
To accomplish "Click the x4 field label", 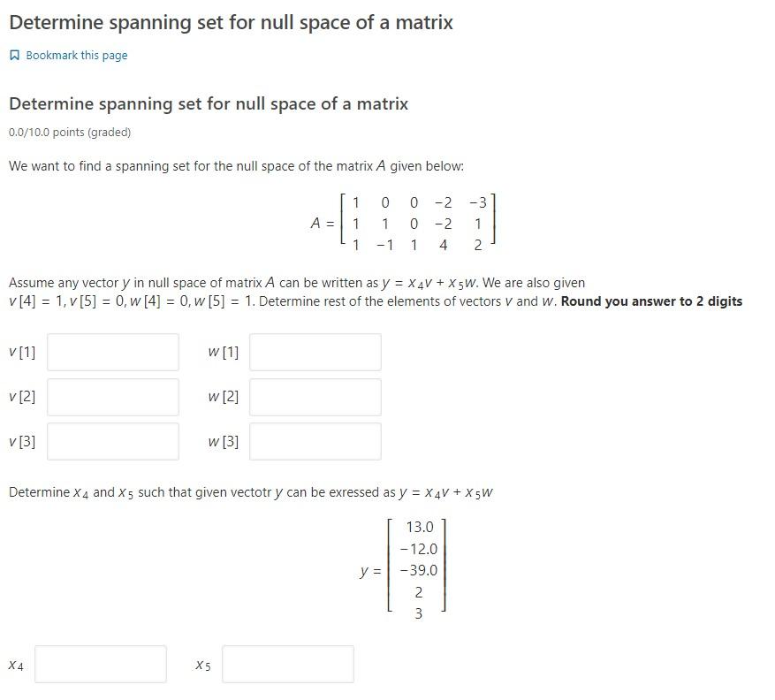I will [x=16, y=664].
